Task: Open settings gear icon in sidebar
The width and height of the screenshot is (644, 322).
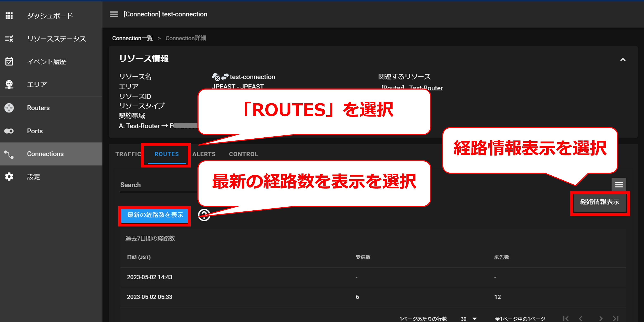Action: (9, 177)
